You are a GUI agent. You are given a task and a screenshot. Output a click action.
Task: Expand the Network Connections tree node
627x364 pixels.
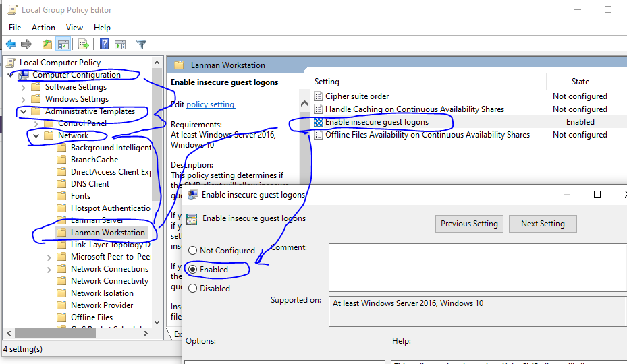[49, 269]
